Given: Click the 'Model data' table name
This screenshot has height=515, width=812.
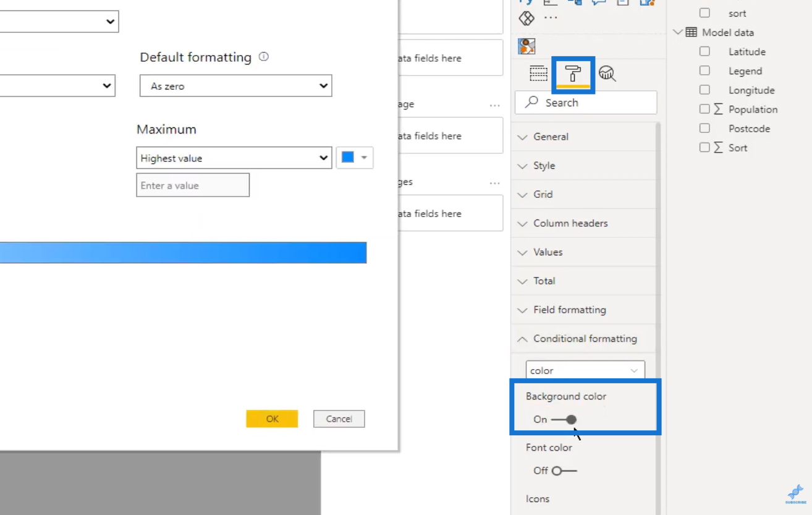Looking at the screenshot, I should pos(728,32).
